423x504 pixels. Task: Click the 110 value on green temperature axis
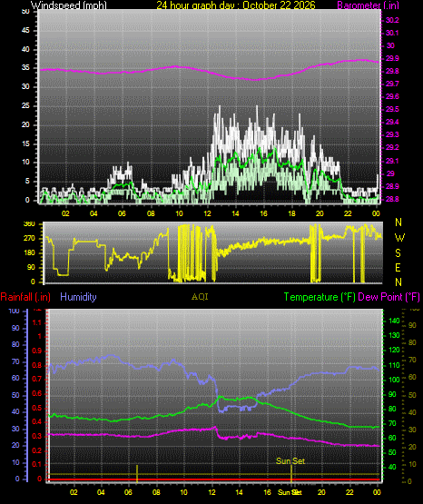click(394, 365)
